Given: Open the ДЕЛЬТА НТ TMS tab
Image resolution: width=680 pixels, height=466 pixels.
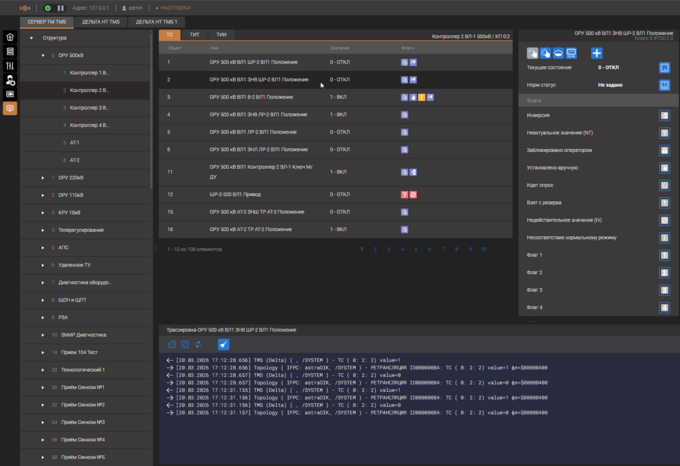Looking at the screenshot, I should pyautogui.click(x=102, y=21).
